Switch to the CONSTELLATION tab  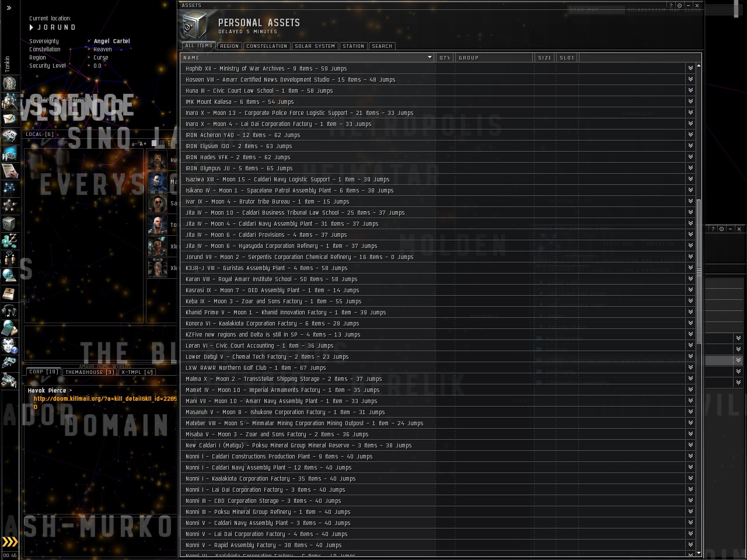(267, 46)
